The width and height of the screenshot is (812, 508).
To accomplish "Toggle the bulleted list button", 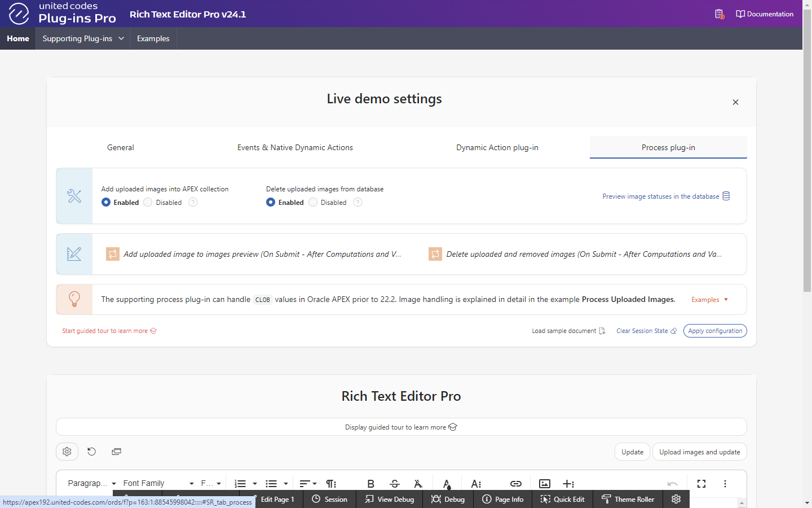I will (271, 484).
